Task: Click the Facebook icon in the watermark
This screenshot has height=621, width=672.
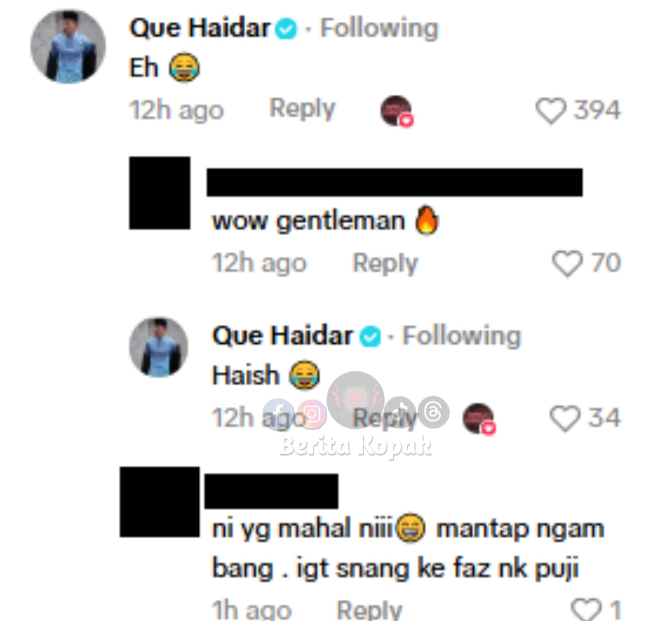Action: click(278, 413)
